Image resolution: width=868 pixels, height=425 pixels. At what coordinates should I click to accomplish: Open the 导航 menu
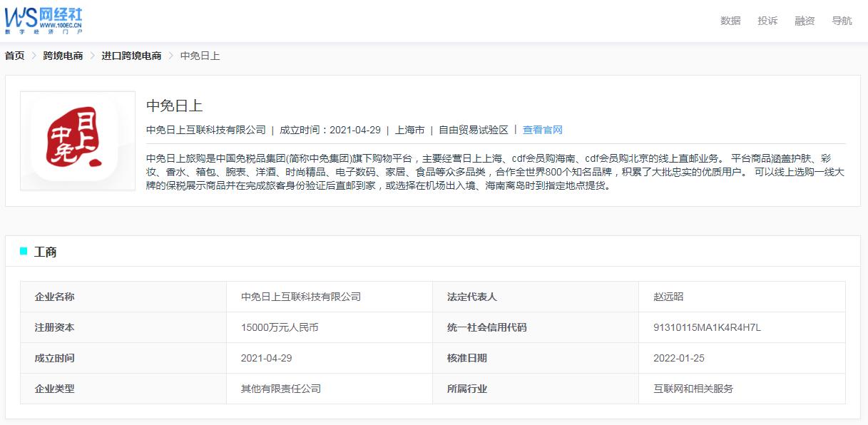[842, 21]
